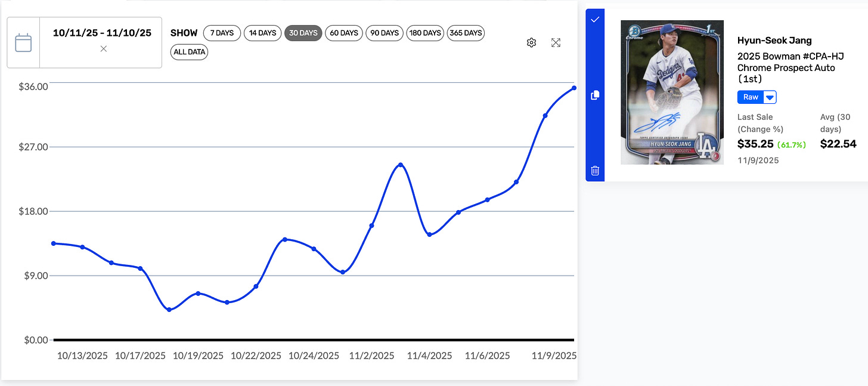
Task: Click the 10/22/2025 x-axis date
Action: [256, 356]
